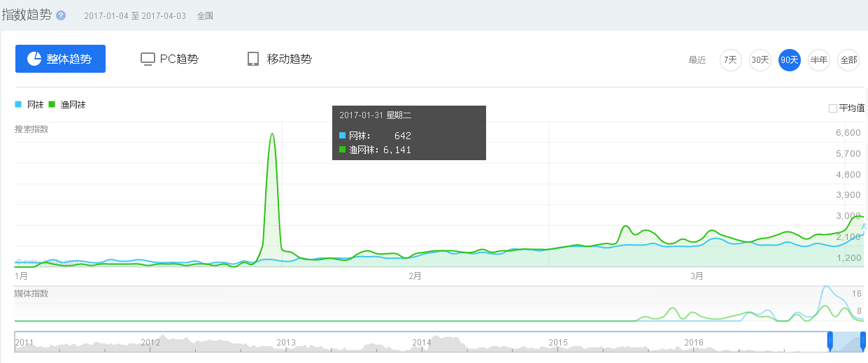The image size is (868, 363).
Task: Click the 媒体指数 chart label
Action: [31, 293]
